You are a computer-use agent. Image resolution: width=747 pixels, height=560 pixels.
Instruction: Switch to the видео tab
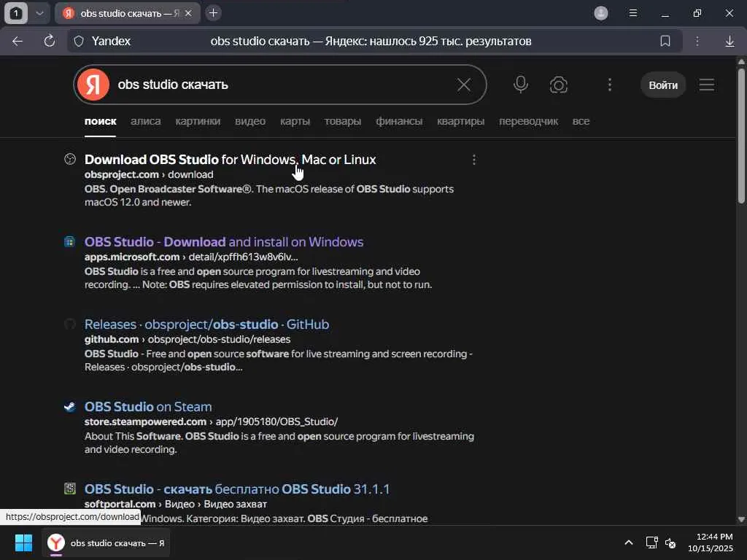coord(250,122)
